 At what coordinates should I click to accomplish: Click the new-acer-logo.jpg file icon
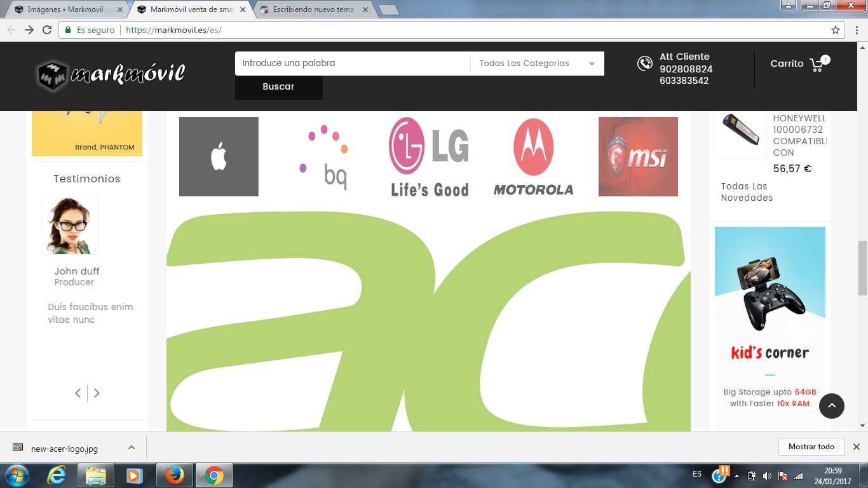(x=18, y=447)
